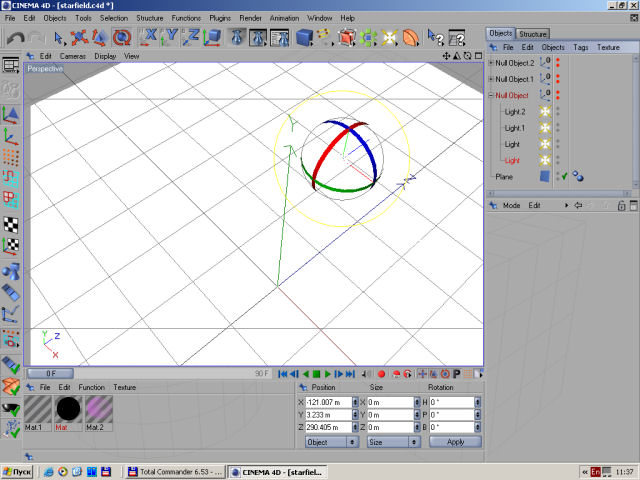The width and height of the screenshot is (640, 480).
Task: Click the Apply button
Action: pos(455,441)
